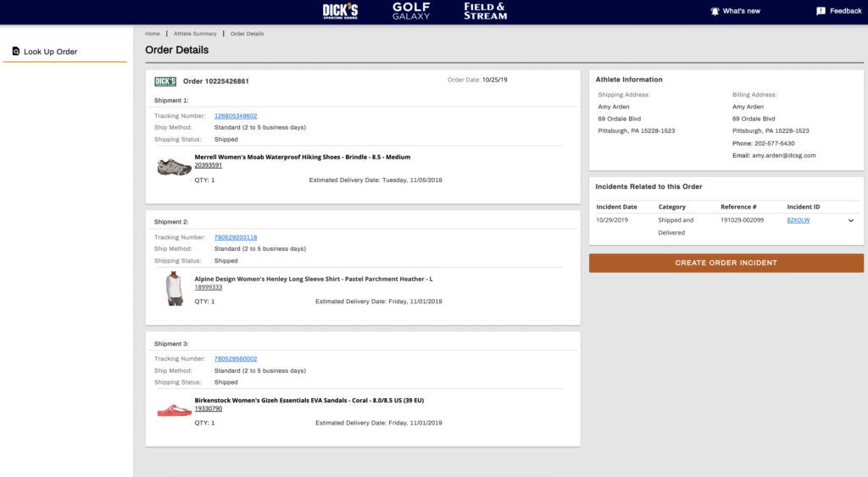The height and width of the screenshot is (477, 868).
Task: Click the Order 10225426861 heading
Action: 216,81
